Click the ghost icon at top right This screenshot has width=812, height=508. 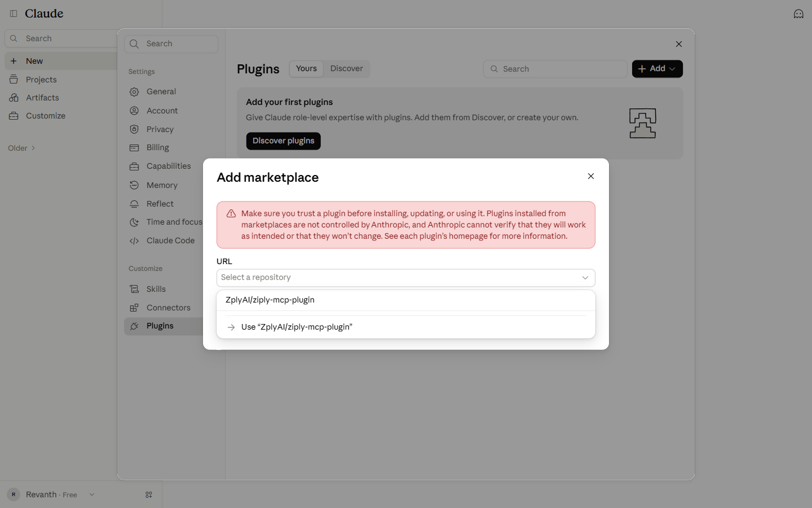(x=798, y=14)
